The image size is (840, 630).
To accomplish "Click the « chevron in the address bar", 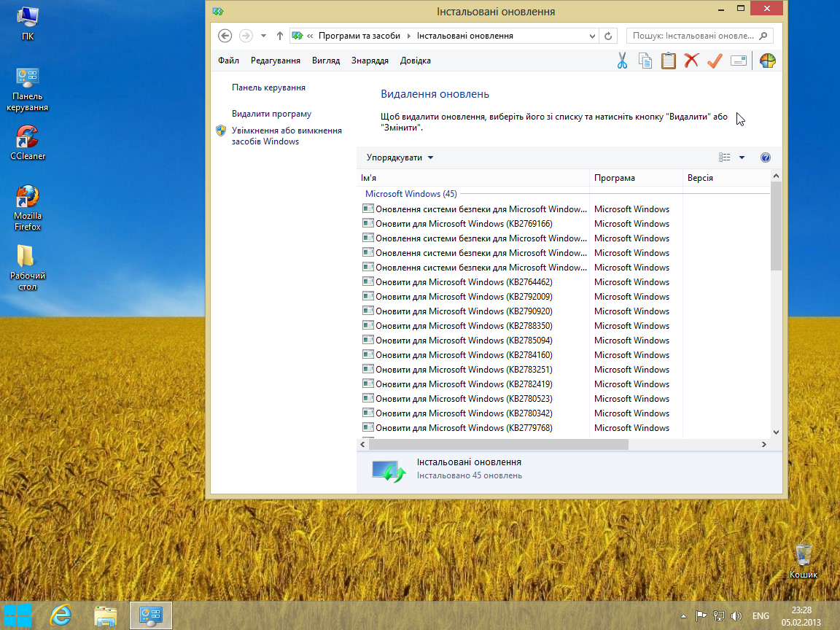I will coord(310,36).
